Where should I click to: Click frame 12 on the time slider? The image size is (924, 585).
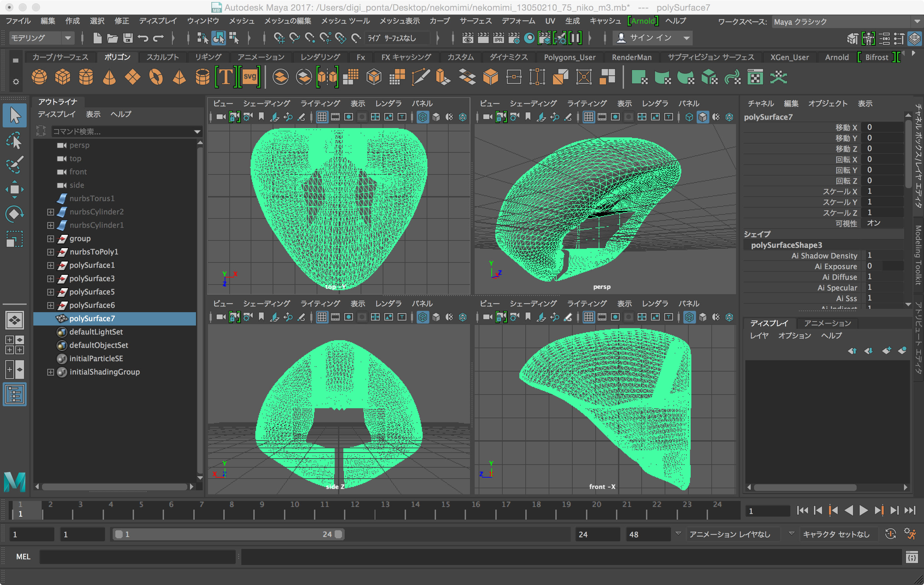pyautogui.click(x=355, y=511)
